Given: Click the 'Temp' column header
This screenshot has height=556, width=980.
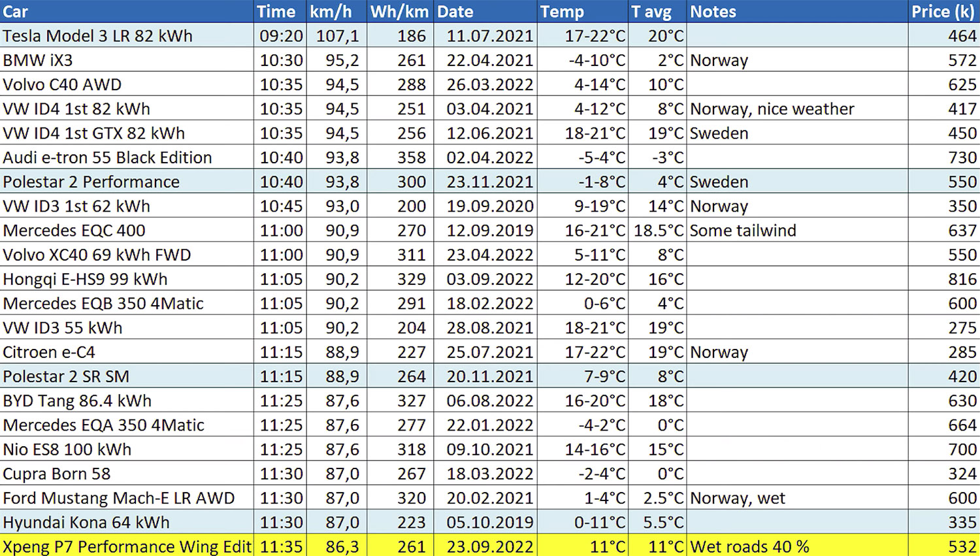Looking at the screenshot, I should click(x=583, y=11).
